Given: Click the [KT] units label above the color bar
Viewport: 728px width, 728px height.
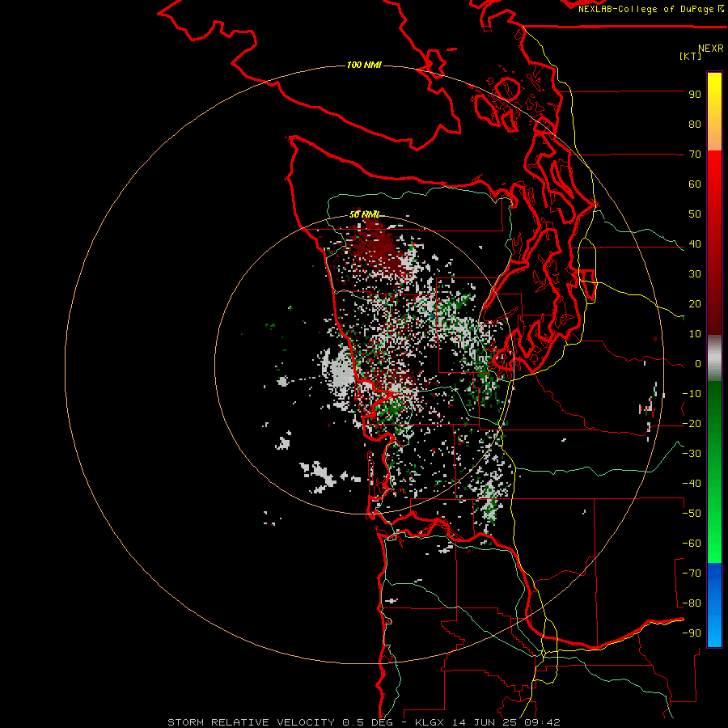Looking at the screenshot, I should coord(691,56).
